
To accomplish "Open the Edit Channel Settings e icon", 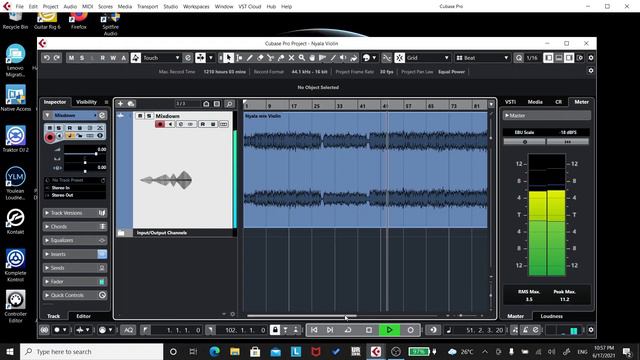I will pos(102,116).
